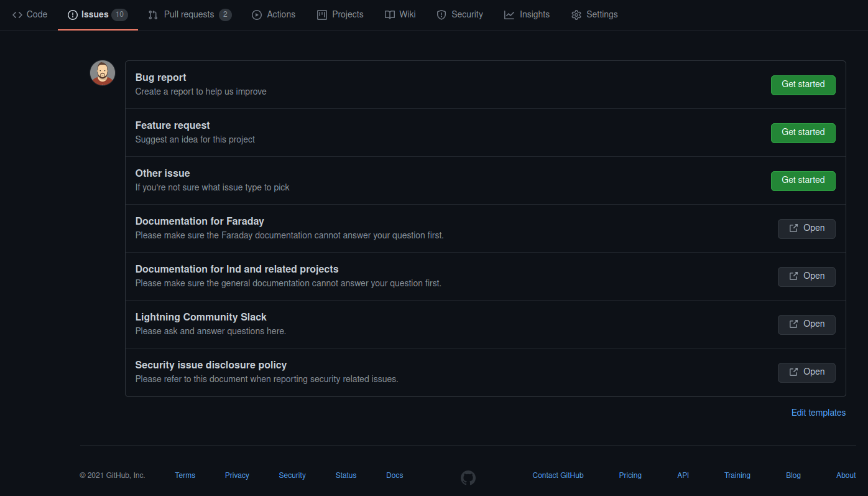This screenshot has width=868, height=496.
Task: Click 'Documentation for Faraday' heading
Action: (x=200, y=221)
